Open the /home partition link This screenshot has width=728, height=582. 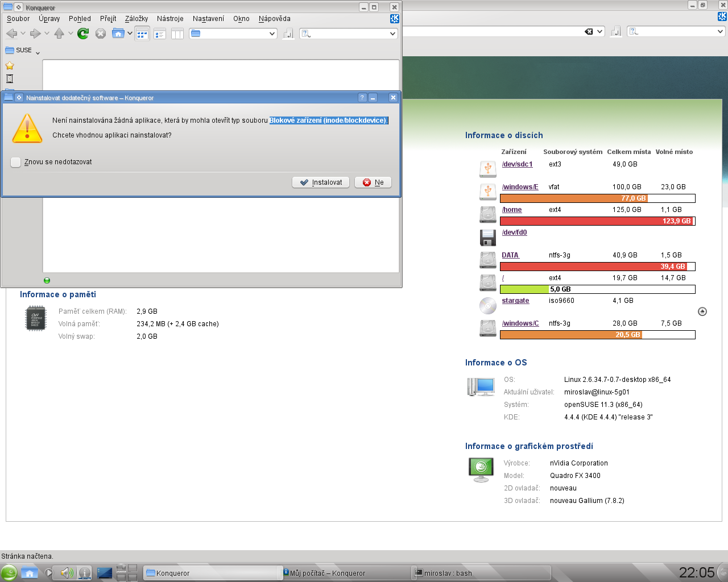coord(512,210)
